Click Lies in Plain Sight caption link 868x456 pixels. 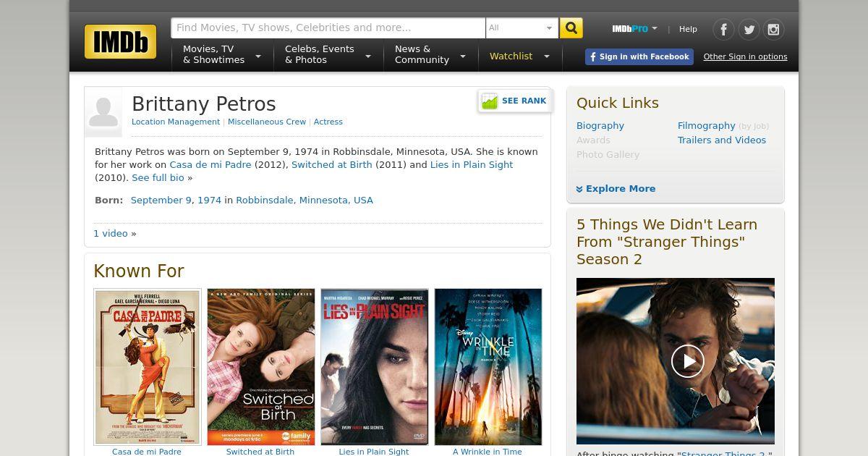point(374,451)
